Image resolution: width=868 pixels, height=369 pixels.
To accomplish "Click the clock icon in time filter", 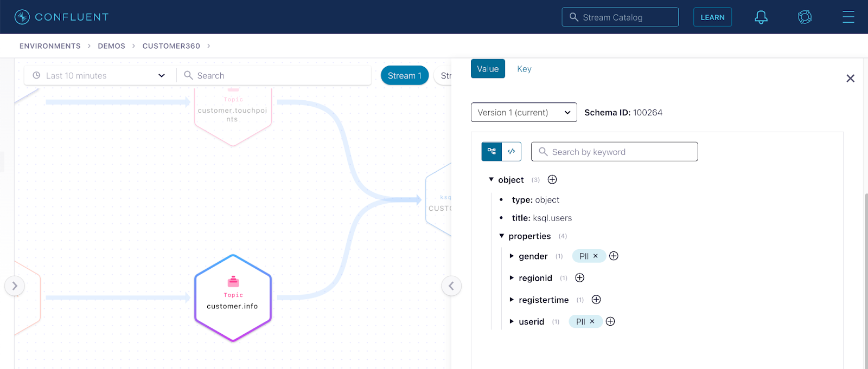I will [36, 75].
